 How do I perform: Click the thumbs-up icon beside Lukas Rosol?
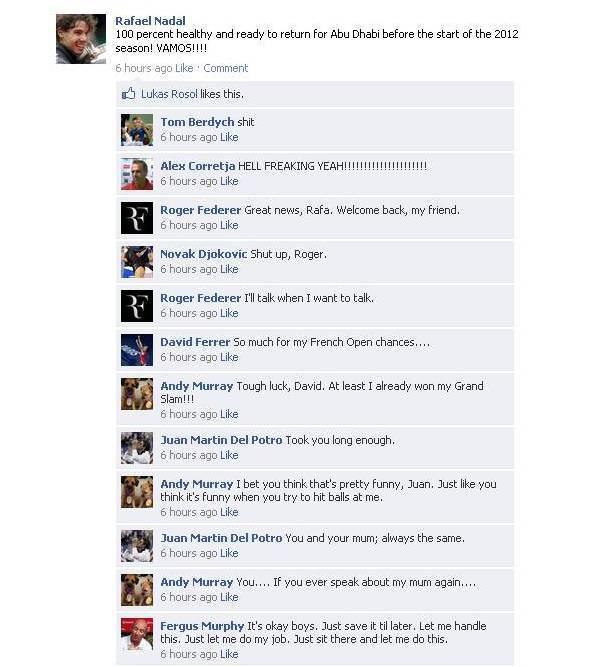pos(128,94)
